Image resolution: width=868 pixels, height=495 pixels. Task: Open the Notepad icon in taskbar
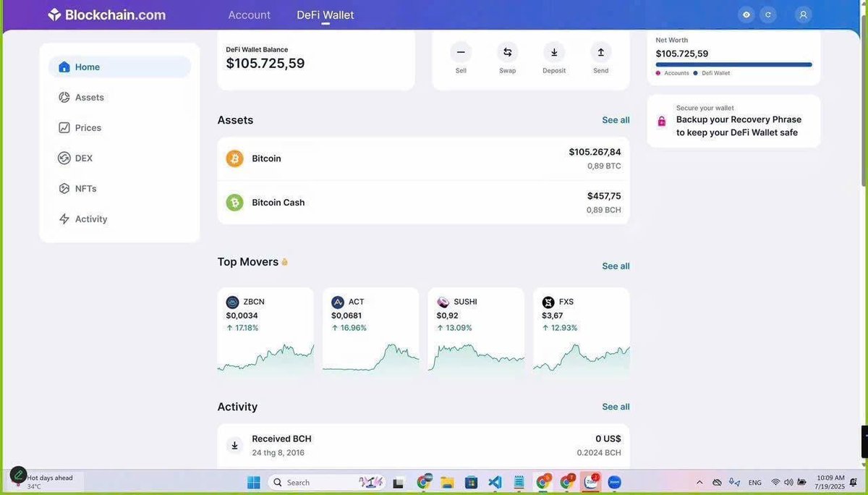click(x=519, y=482)
